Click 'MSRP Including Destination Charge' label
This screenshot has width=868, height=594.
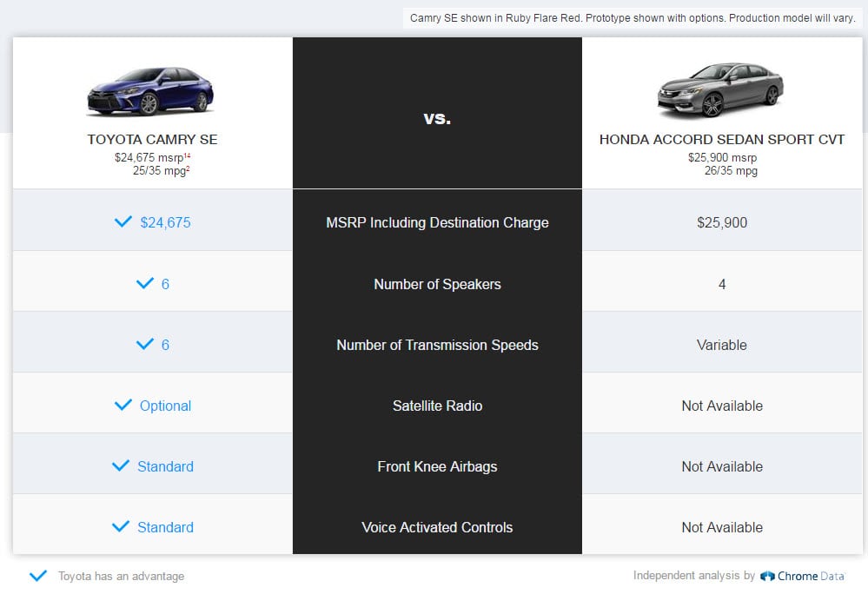coord(437,222)
